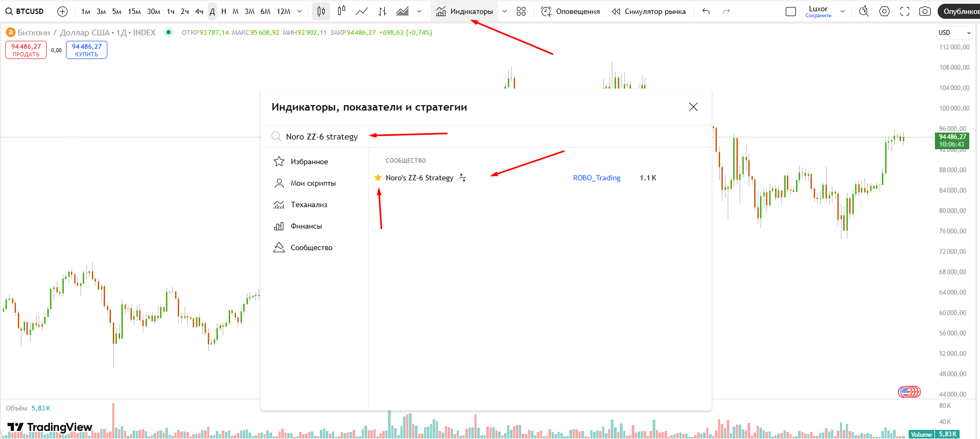Expand the chart type dropdown
980x439 pixels.
point(419,11)
